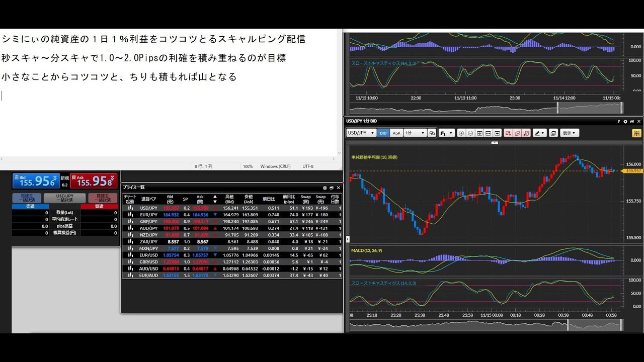Open the USD/JPY chart window settings gear
This screenshot has height=362, width=644.
pos(625,121)
